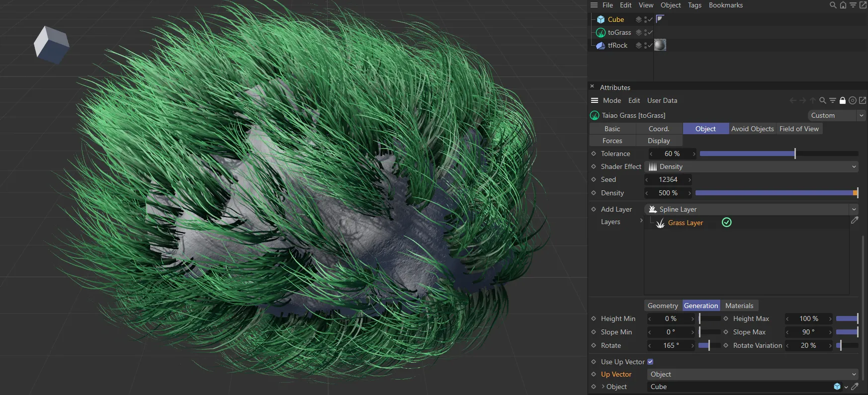This screenshot has height=395, width=868.
Task: Uncheck the Use Up Vector checkbox
Action: point(650,362)
